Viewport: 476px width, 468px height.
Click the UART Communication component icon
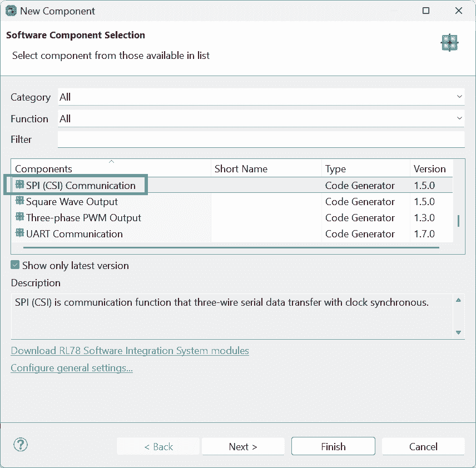pyautogui.click(x=19, y=233)
